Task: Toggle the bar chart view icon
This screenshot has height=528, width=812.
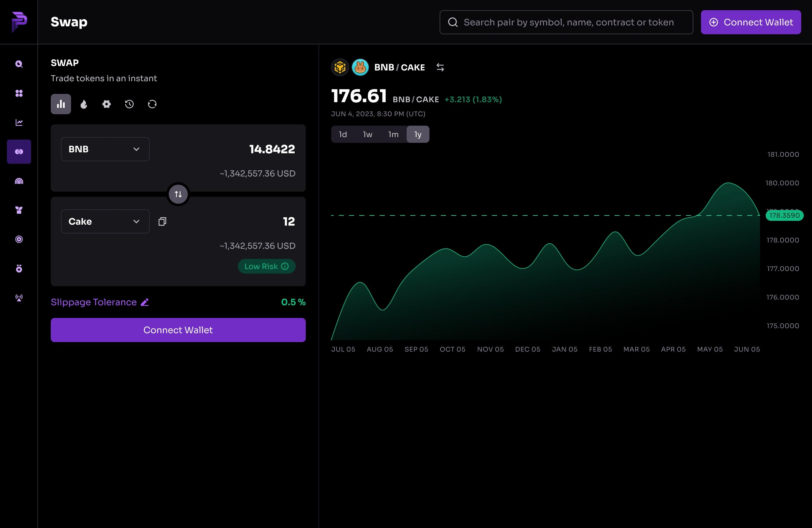Action: point(61,104)
